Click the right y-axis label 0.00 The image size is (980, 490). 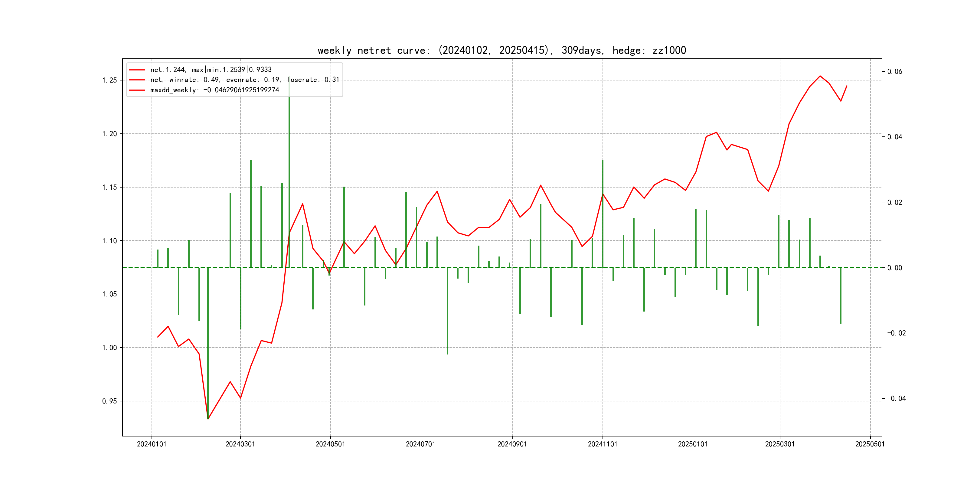coord(894,268)
